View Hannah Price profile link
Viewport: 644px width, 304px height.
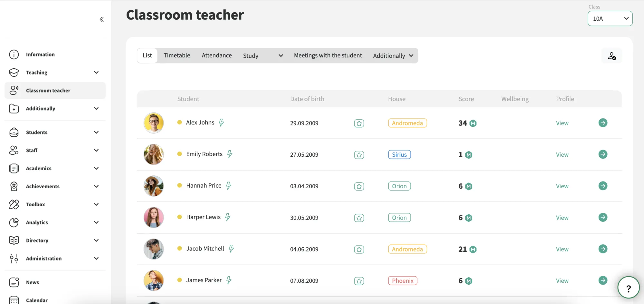(x=562, y=186)
